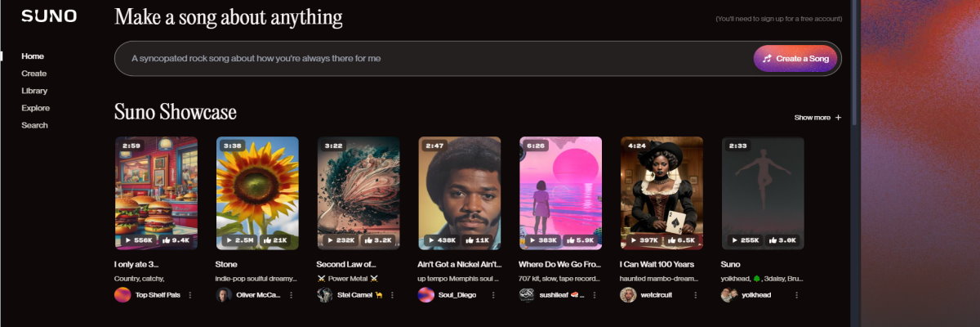The image size is (980, 327).
Task: Select Explore in the sidebar
Action: [x=36, y=108]
